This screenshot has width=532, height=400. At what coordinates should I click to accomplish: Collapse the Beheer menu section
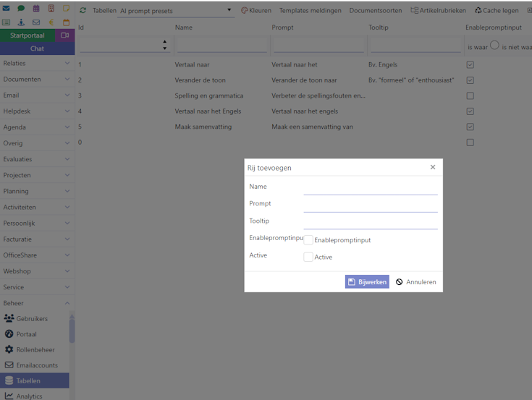[37, 303]
